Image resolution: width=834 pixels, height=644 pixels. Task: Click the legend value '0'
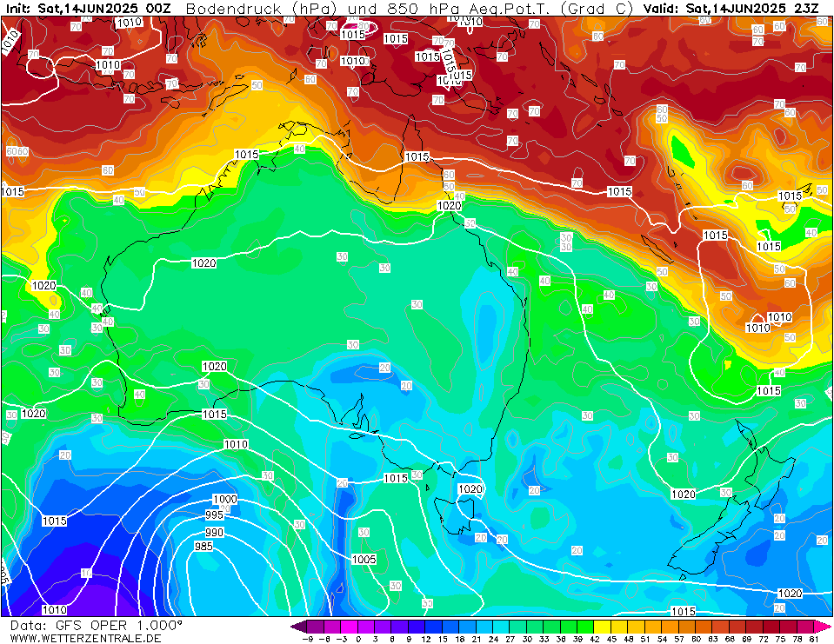click(358, 639)
